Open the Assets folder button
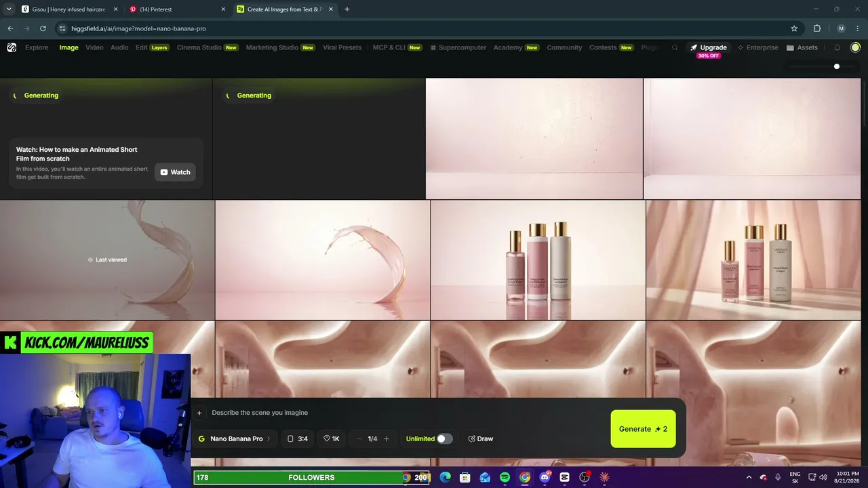The image size is (868, 488). pos(802,47)
